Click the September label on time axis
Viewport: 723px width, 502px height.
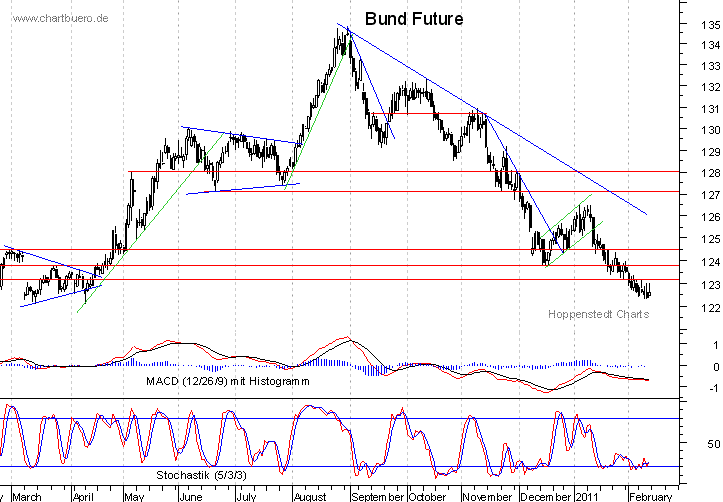click(378, 497)
